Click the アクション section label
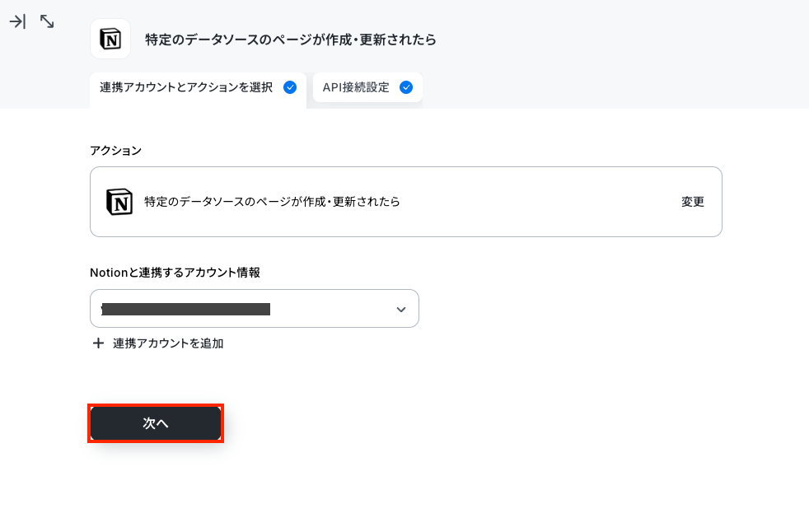Viewport: 809px width, 532px height. click(x=115, y=151)
